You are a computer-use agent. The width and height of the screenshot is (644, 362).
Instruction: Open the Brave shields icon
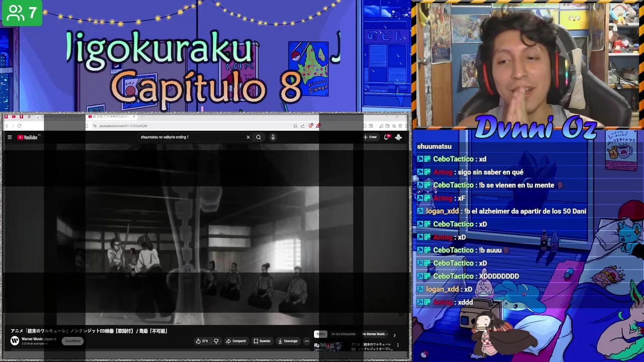tap(311, 126)
